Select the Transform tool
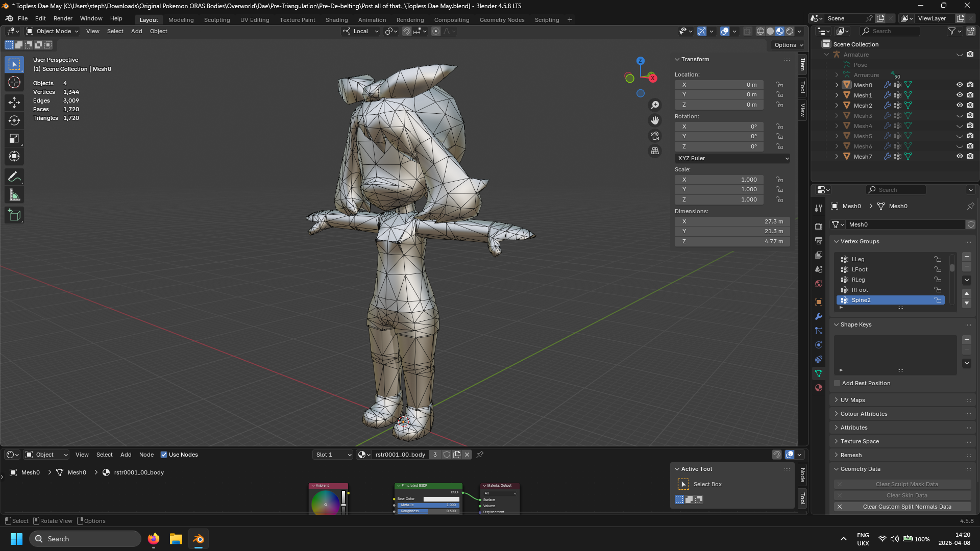The width and height of the screenshot is (980, 551). click(x=14, y=156)
